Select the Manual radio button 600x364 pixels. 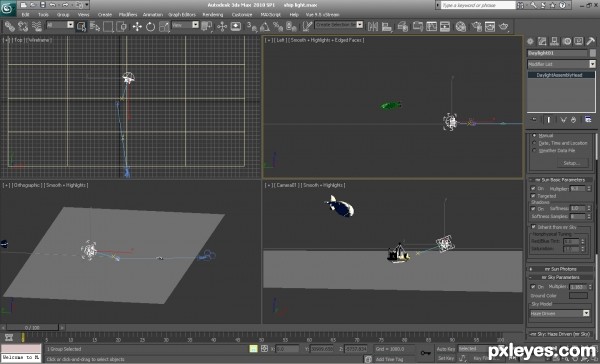[x=535, y=135]
